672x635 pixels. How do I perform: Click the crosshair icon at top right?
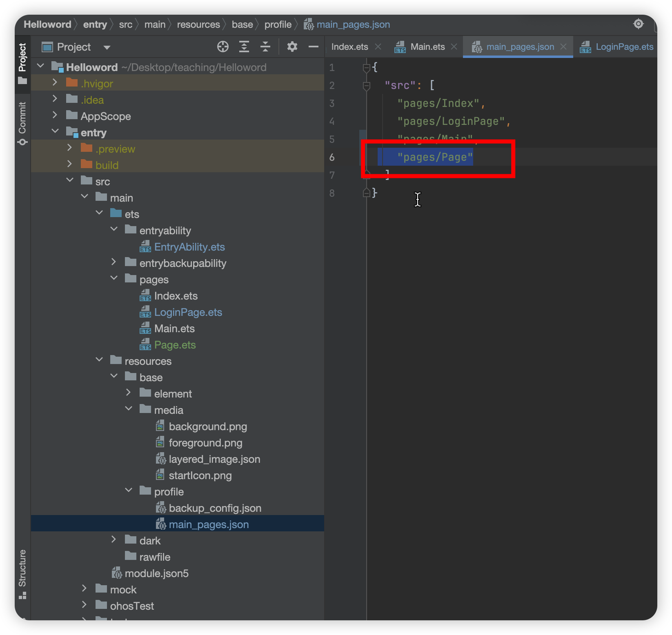click(639, 24)
